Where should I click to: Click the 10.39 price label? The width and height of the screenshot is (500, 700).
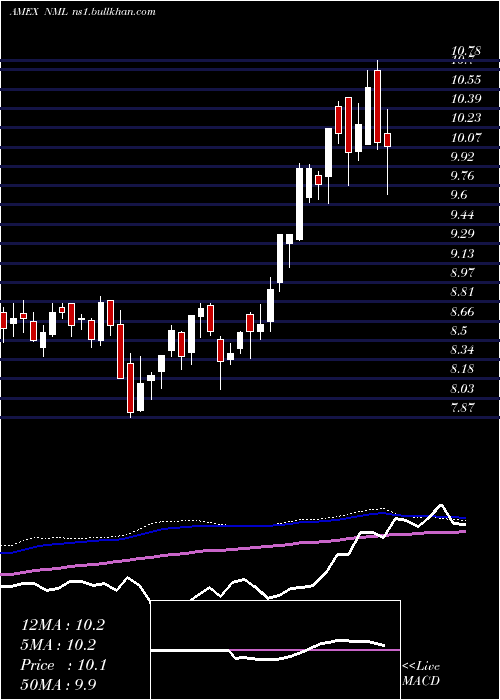tap(466, 99)
